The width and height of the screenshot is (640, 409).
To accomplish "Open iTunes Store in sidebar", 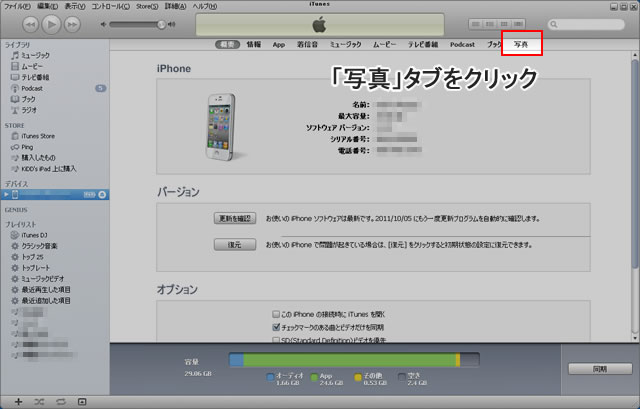I will tap(38, 136).
